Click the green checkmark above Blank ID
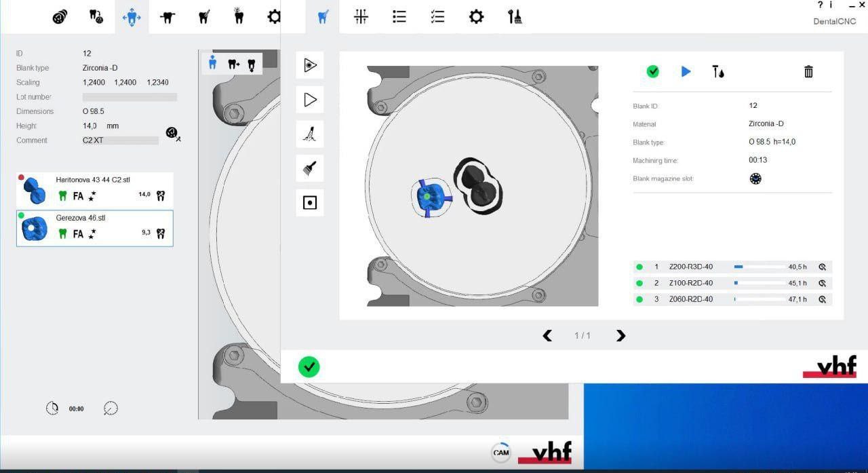 coord(652,71)
